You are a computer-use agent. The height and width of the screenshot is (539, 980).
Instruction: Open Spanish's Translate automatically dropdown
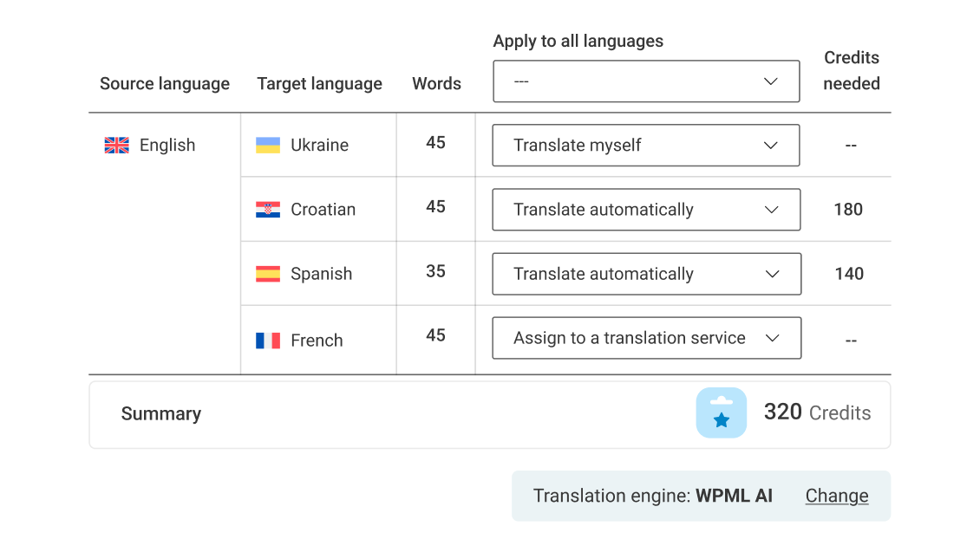[x=646, y=274]
